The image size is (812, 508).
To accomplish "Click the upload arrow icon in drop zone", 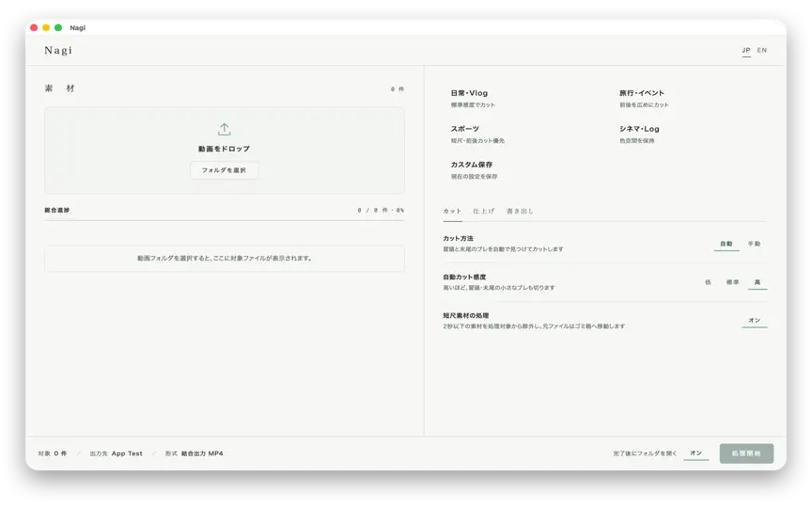I will [x=225, y=129].
